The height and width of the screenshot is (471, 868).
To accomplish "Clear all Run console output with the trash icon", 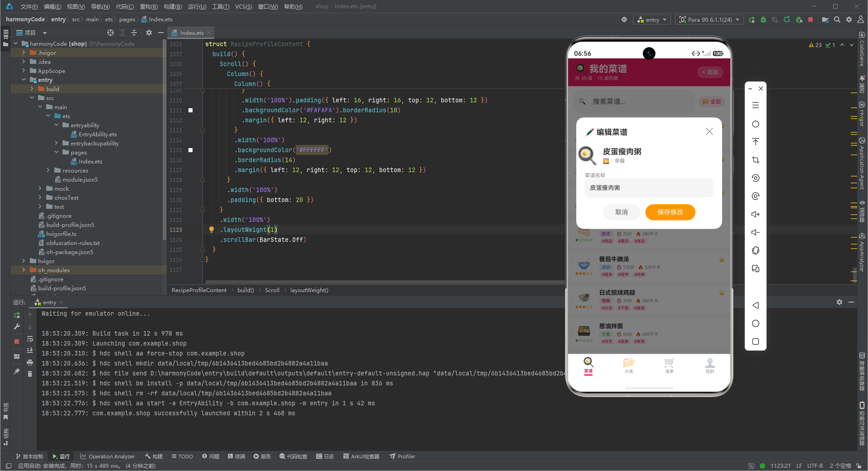I will [x=30, y=374].
